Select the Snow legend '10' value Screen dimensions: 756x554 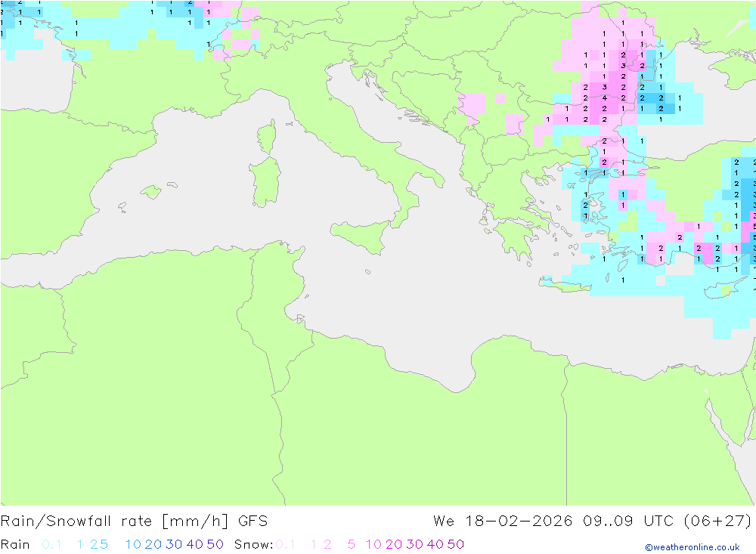tap(373, 544)
